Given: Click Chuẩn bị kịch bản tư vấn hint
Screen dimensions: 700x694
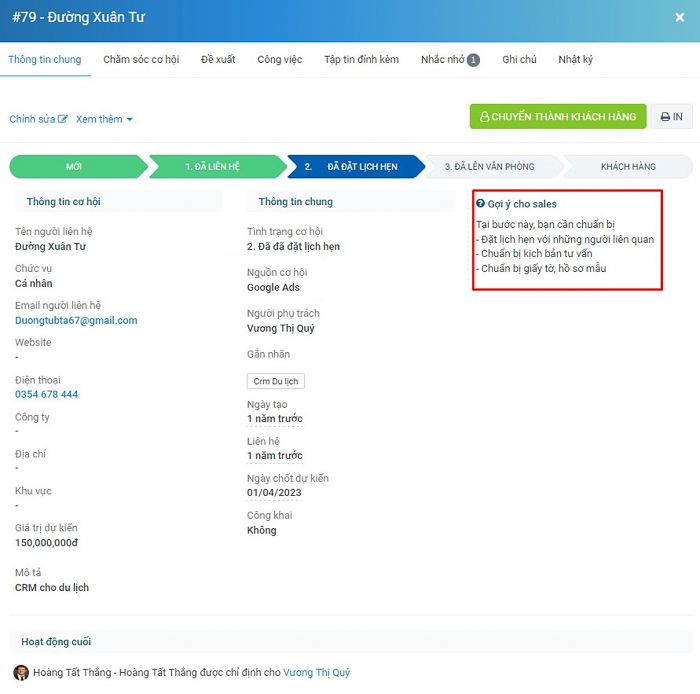Looking at the screenshot, I should point(534,253).
